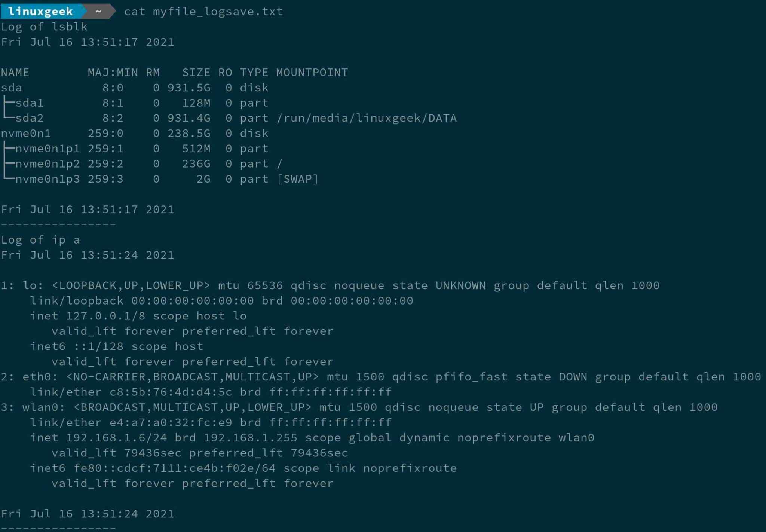Screen dimensions: 766x532
Task: Click the linuxgeek username prompt segment
Action: (40, 11)
